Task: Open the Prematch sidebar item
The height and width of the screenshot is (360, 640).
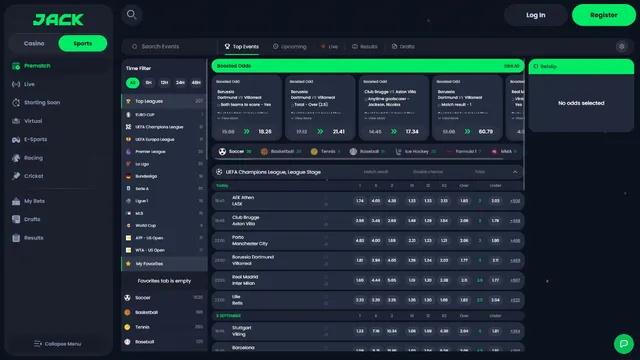Action: pyautogui.click(x=59, y=66)
